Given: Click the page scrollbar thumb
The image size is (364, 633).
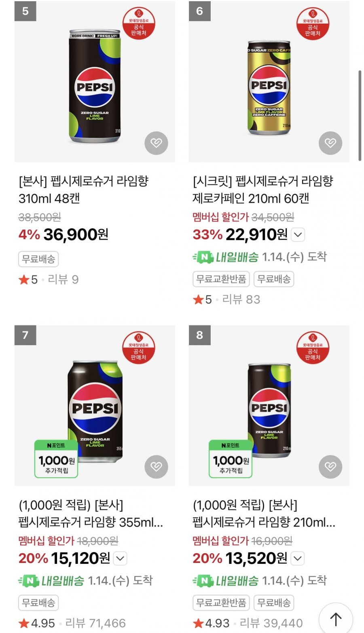Looking at the screenshot, I should (360, 116).
